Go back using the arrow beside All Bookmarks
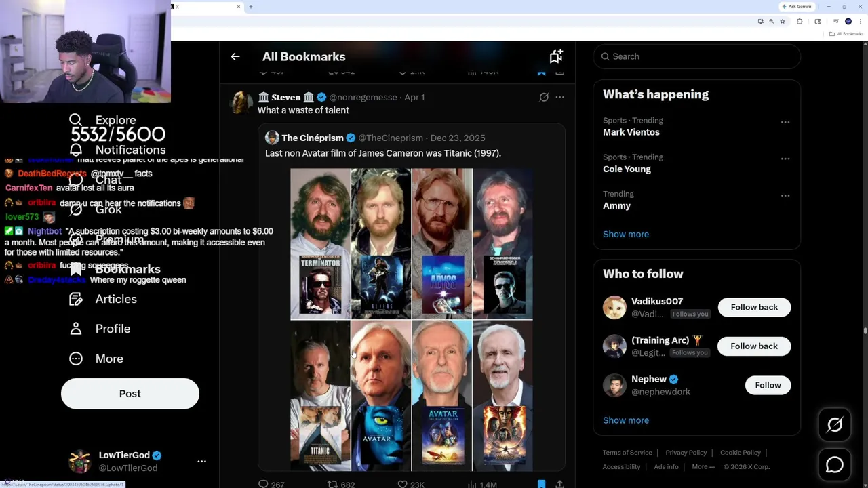868x488 pixels. coord(235,56)
